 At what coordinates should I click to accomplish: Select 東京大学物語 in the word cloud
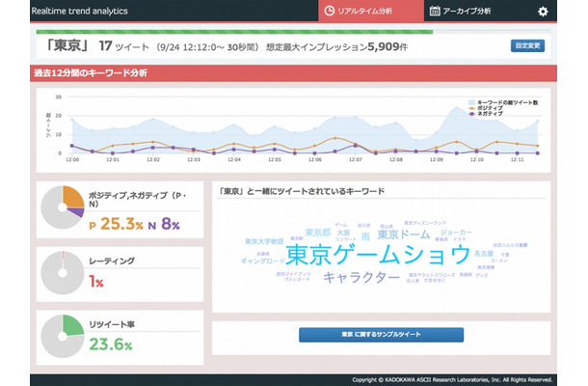pos(264,241)
